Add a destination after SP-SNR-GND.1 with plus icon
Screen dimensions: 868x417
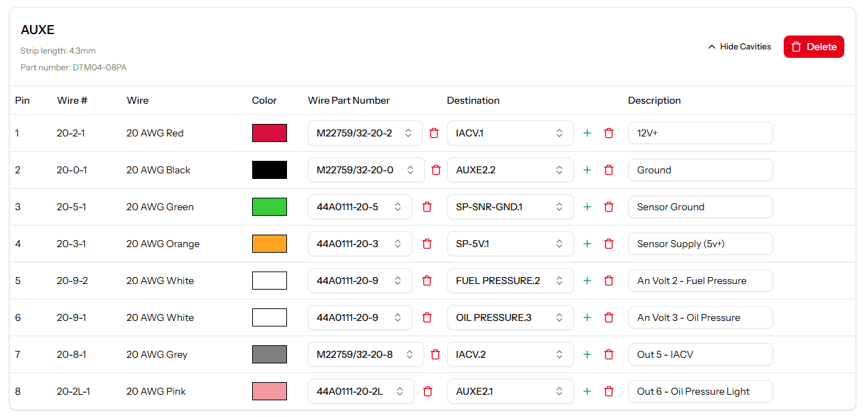587,207
